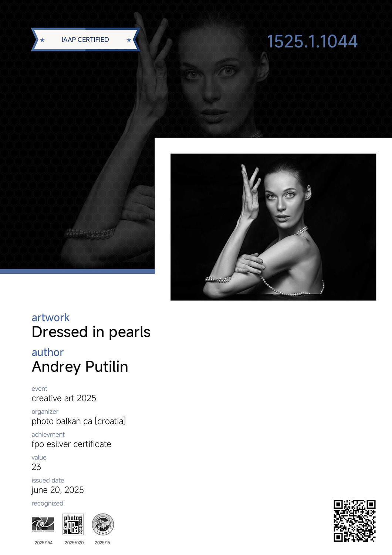
Task: Click organizer photo balkan ca [croatia]
Action: [79, 421]
